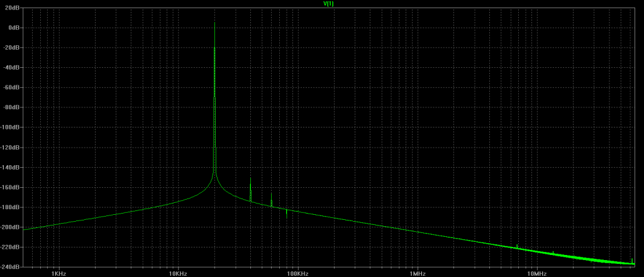This screenshot has height=277, width=644.
Task: Click the 10MHz frequency axis label
Action: coord(536,273)
